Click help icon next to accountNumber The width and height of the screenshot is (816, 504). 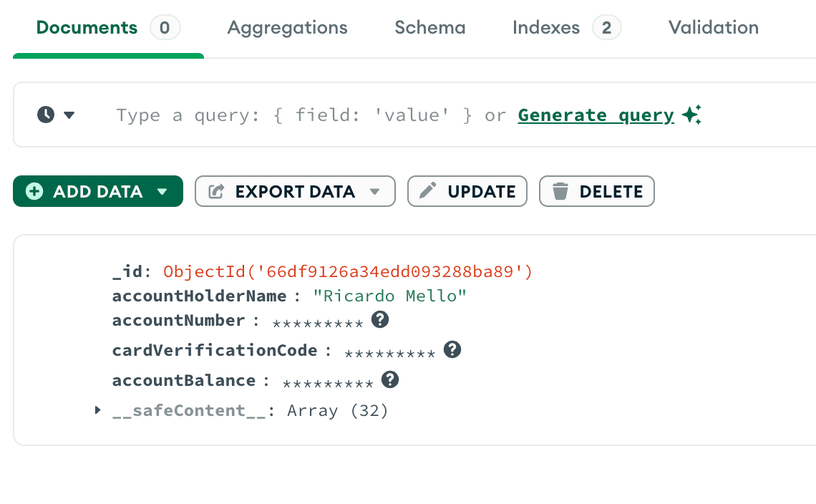[380, 320]
